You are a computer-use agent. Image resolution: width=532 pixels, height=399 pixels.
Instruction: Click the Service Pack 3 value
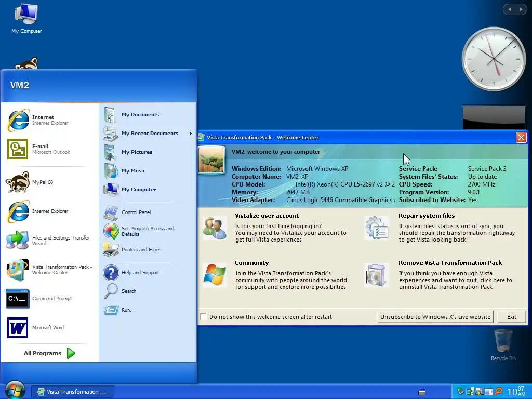pyautogui.click(x=487, y=169)
